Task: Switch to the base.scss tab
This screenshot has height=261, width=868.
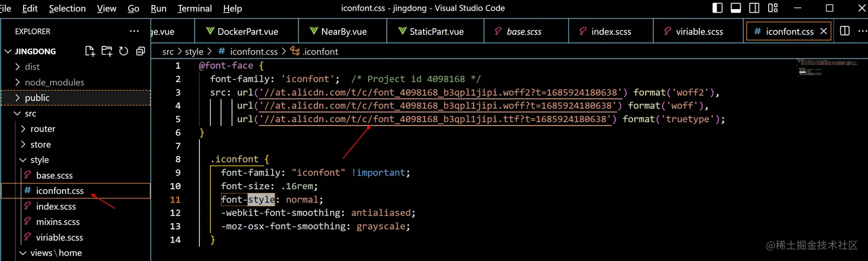Action: coord(525,31)
